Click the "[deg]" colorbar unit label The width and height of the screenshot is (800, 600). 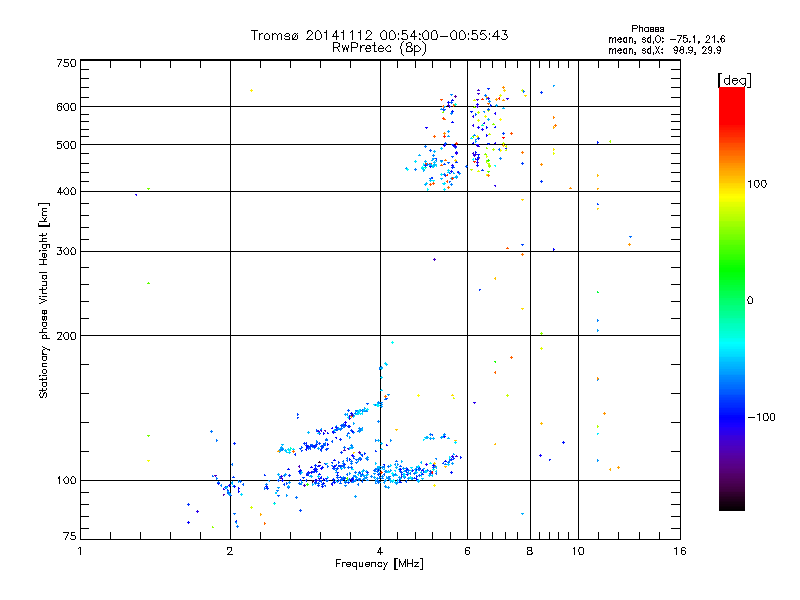[734, 80]
